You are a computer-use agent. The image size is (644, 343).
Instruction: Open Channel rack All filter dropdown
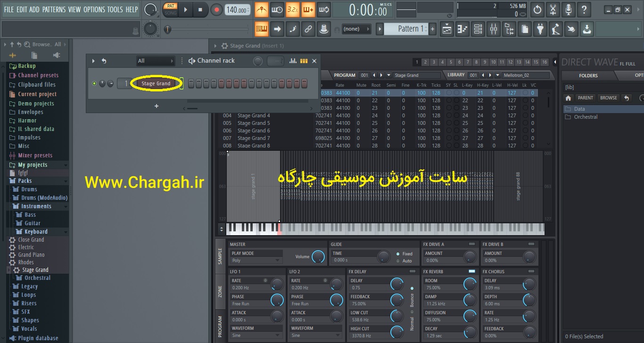tap(155, 61)
